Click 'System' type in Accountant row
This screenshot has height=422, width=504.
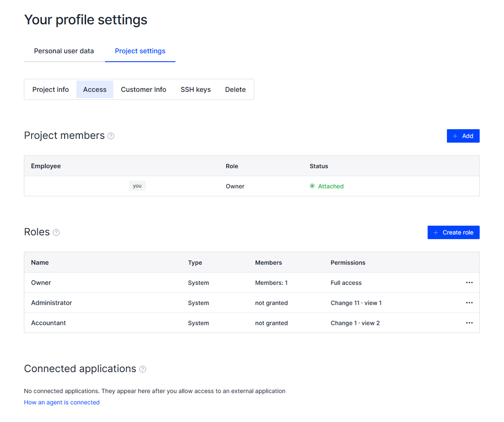[198, 323]
